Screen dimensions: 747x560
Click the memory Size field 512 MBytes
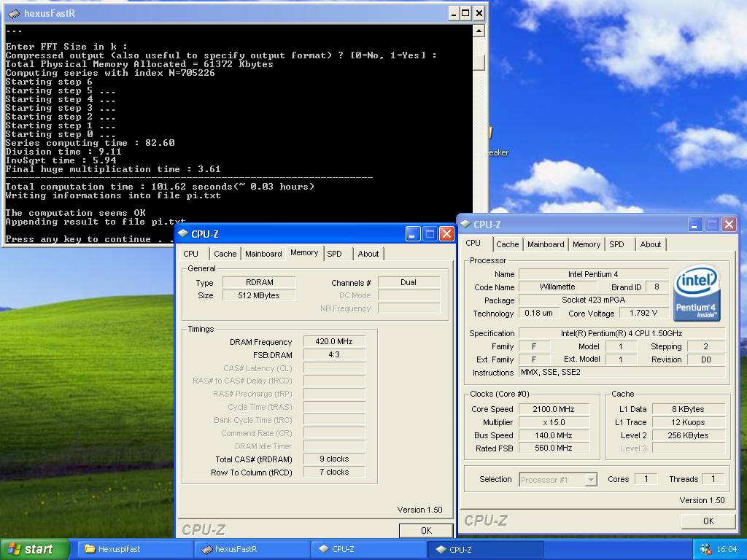259,295
